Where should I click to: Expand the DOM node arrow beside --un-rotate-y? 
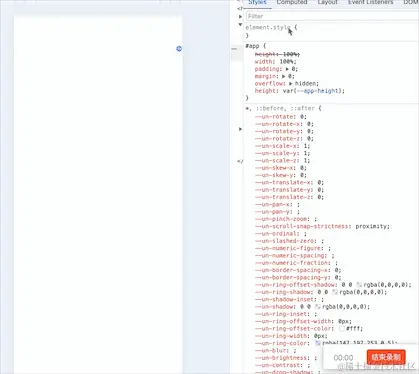(240, 129)
